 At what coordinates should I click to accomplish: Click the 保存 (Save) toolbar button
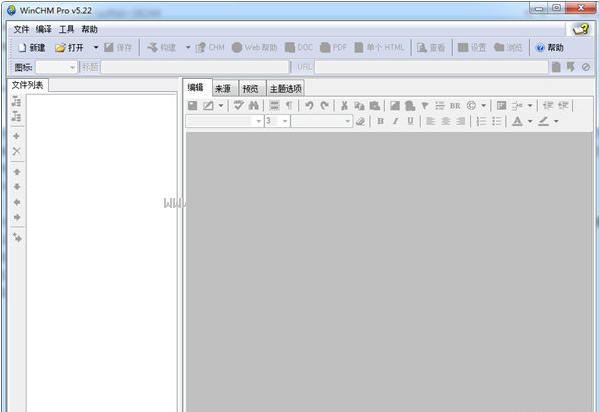118,47
